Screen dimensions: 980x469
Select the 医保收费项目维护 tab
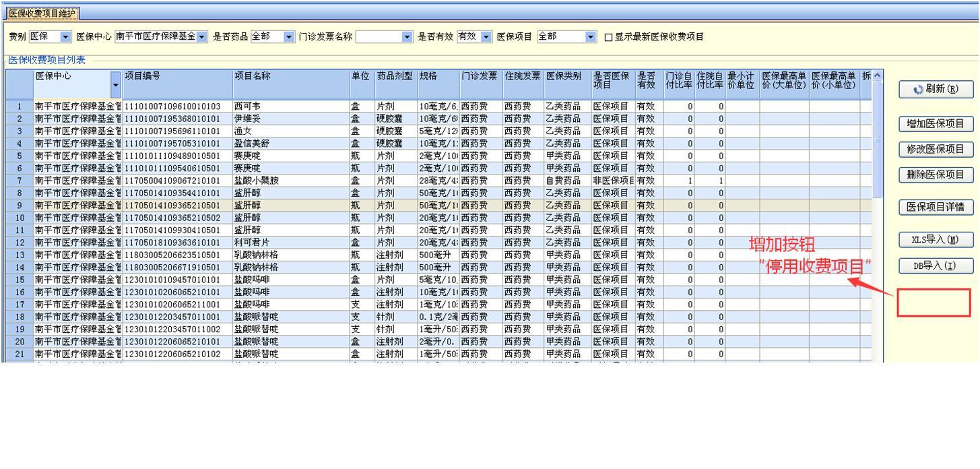[42, 13]
